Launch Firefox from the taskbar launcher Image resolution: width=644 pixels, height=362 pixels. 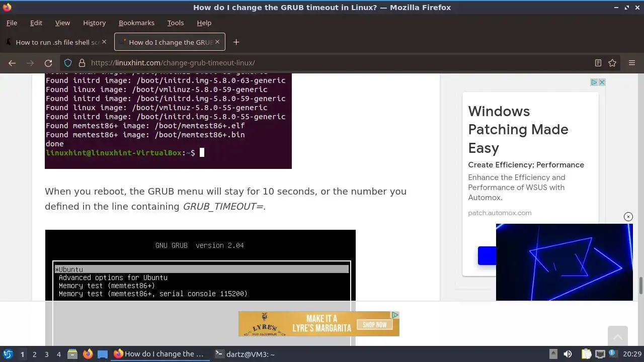[x=88, y=354]
